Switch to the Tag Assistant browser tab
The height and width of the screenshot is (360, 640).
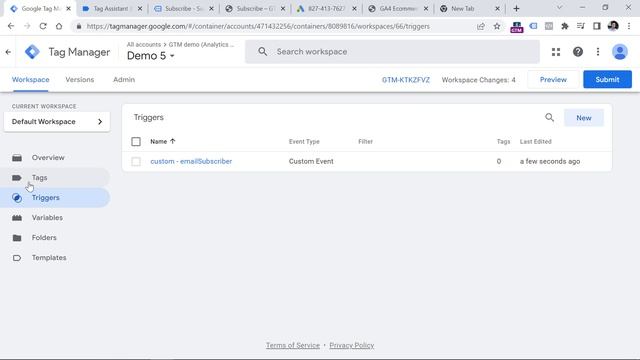111,8
